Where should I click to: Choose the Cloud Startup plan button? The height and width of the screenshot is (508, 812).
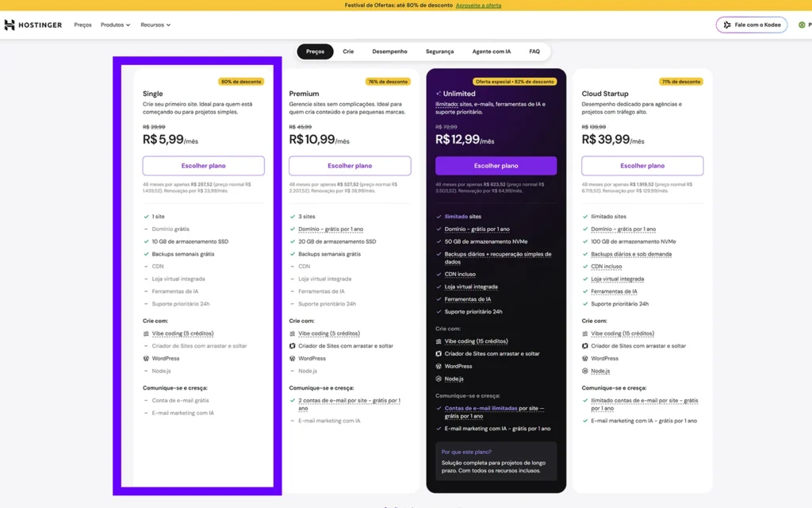click(642, 166)
